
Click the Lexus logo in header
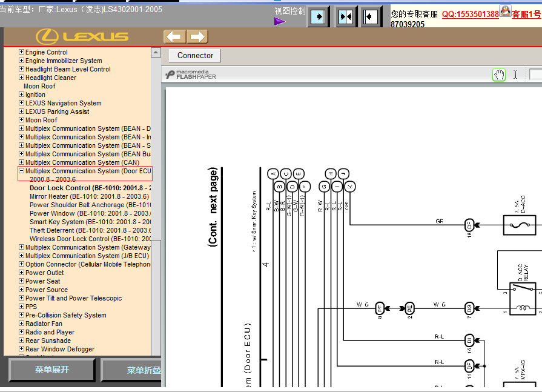[x=82, y=36]
